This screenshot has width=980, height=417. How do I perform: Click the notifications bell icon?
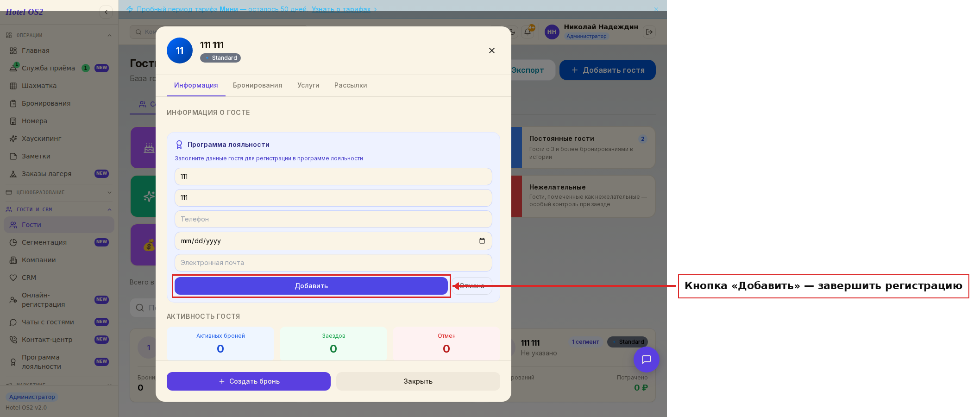coord(528,32)
